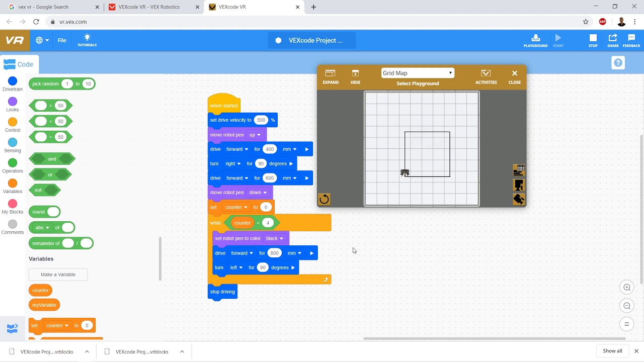Screen dimensions: 644x362
Task: Close the playground window
Action: pos(514,76)
